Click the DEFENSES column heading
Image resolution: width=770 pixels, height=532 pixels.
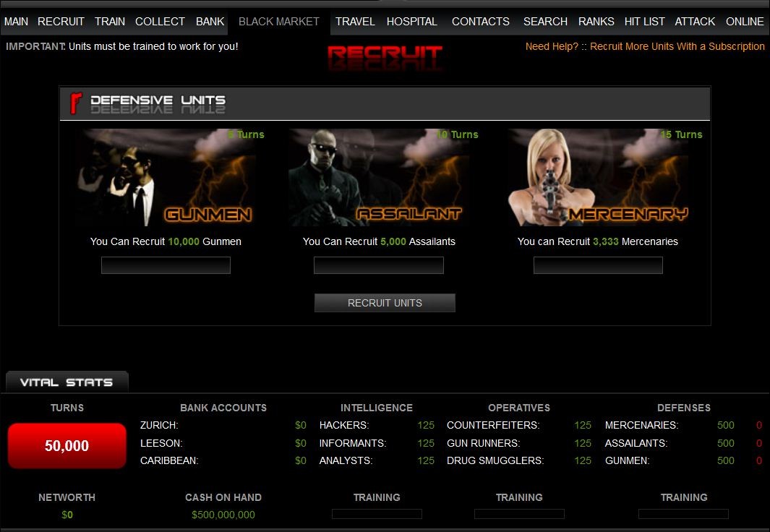click(684, 408)
